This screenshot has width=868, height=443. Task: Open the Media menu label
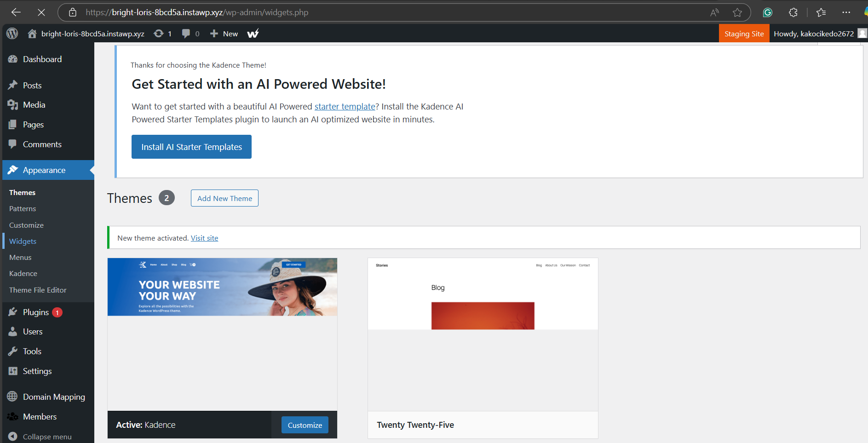pyautogui.click(x=34, y=105)
